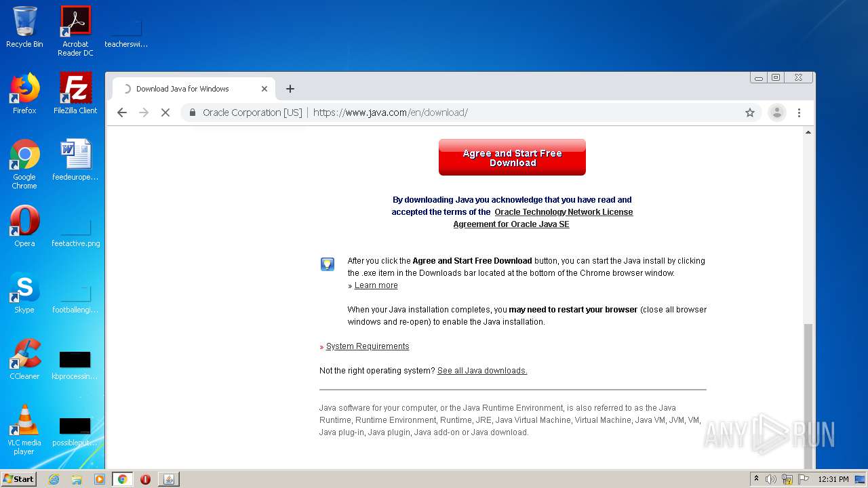This screenshot has height=488, width=868.
Task: Click the lightbulb tip icon
Action: [328, 264]
